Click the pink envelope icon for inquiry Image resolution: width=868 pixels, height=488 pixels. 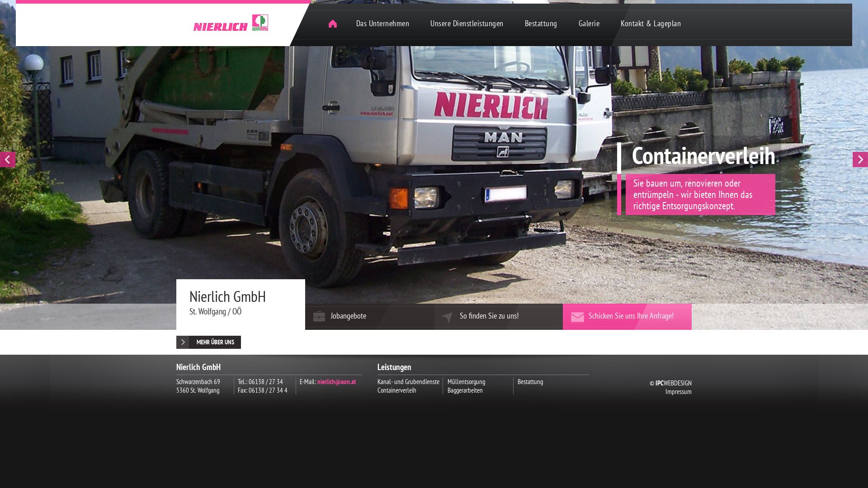(x=577, y=317)
